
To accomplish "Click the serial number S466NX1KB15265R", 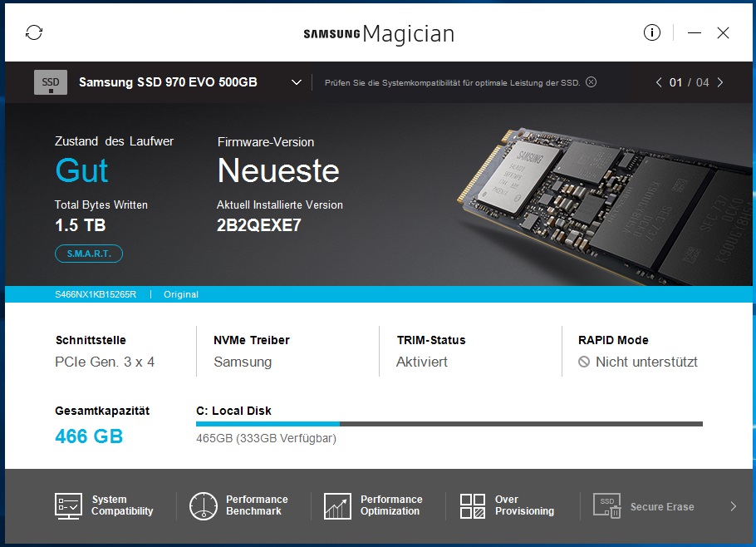I will pyautogui.click(x=96, y=294).
